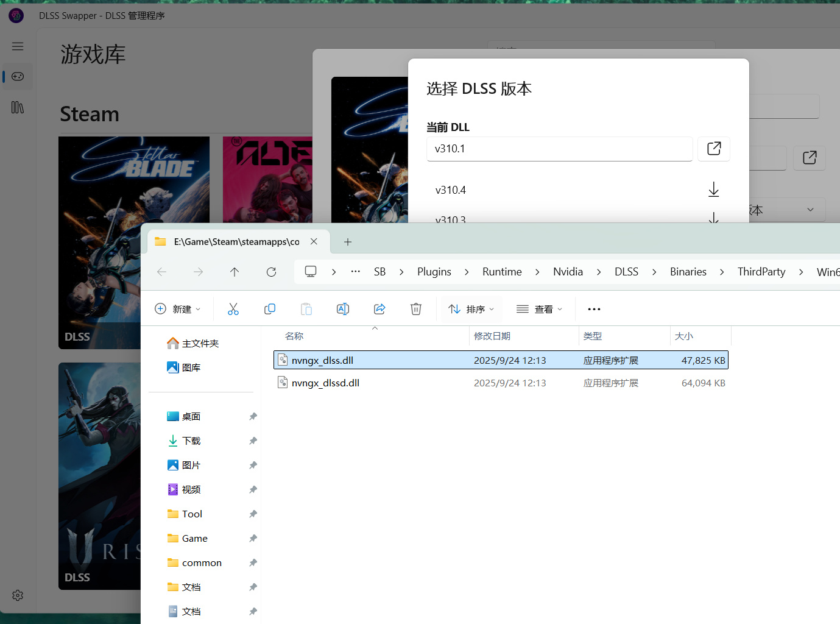Navigate to the Nvidia breadcrumb folder

tap(568, 272)
